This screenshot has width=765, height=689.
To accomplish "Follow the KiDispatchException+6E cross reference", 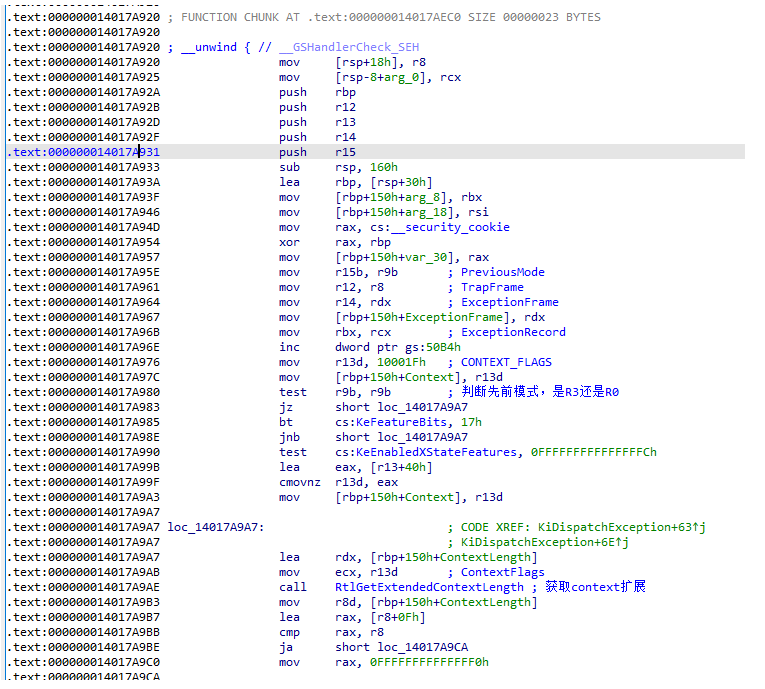I will coord(545,542).
